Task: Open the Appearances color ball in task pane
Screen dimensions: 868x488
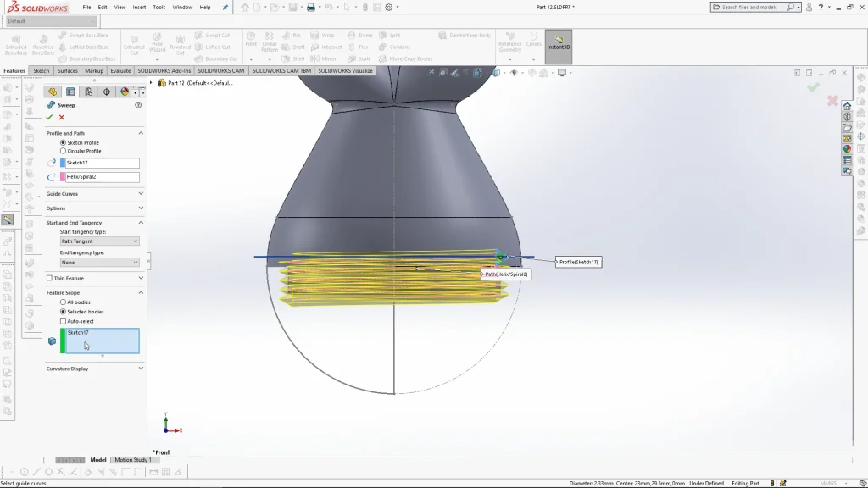Action: click(x=846, y=149)
